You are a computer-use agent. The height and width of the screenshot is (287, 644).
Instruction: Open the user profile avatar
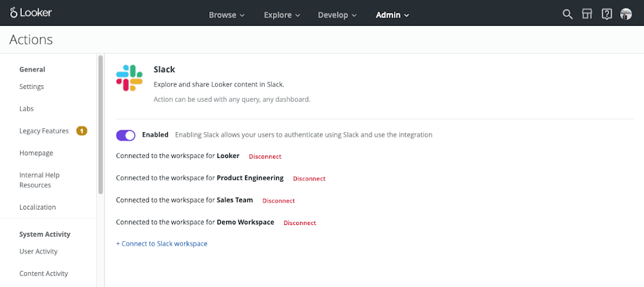626,14
